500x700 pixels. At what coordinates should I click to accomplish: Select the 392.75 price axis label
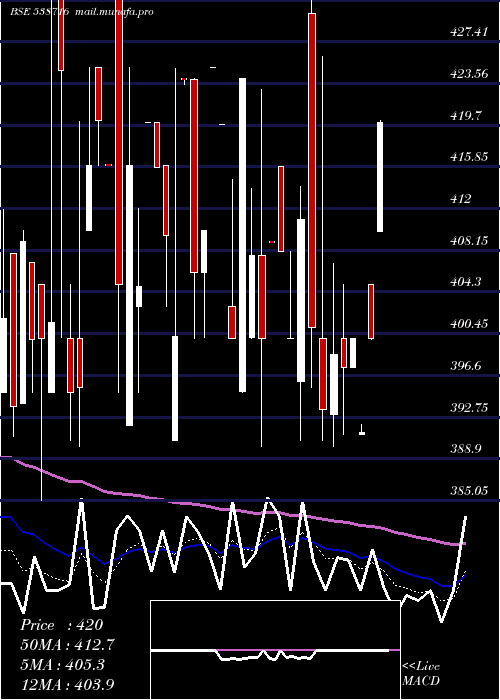point(469,408)
